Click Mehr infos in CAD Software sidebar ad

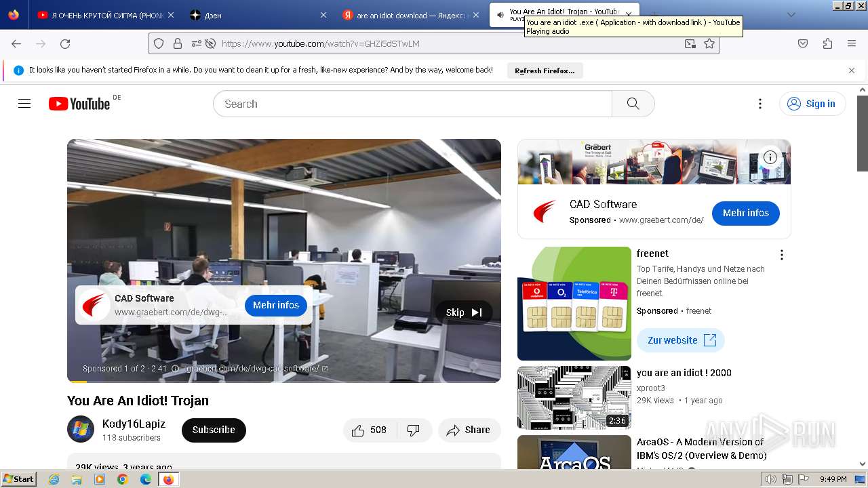746,213
